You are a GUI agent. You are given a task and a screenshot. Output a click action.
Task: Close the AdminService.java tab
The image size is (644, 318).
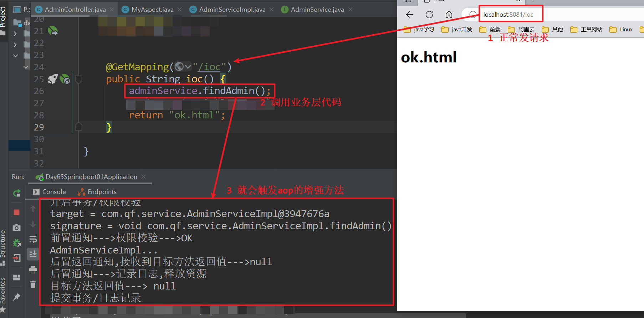coord(350,10)
